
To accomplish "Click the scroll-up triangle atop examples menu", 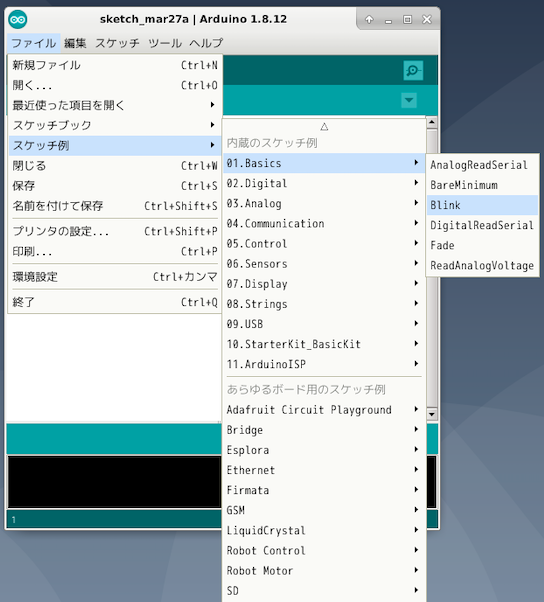I will pyautogui.click(x=324, y=127).
